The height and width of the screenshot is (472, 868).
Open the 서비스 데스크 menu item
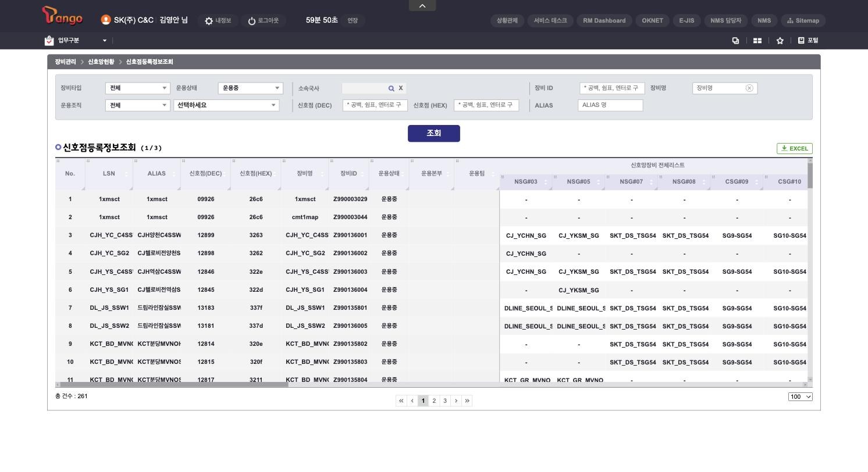[x=550, y=20]
